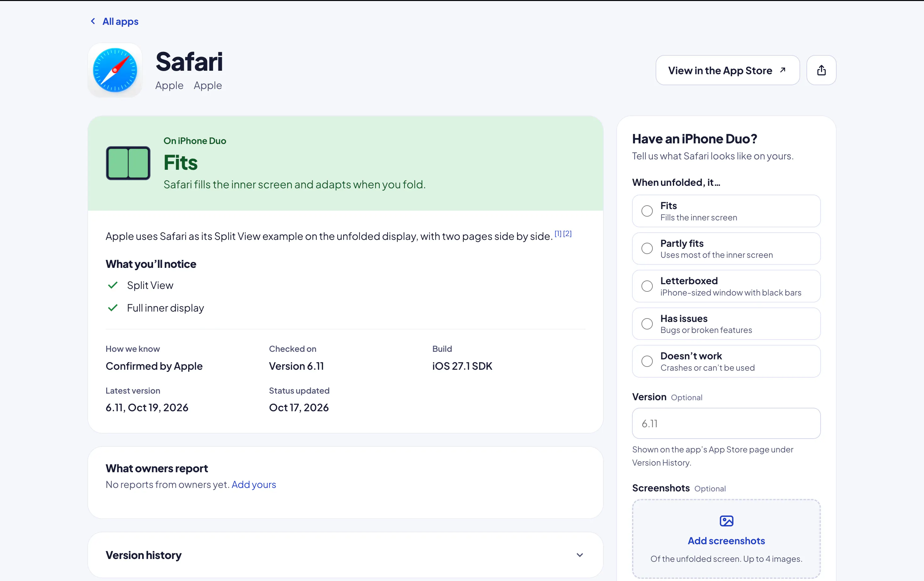Viewport: 924px width, 581px height.
Task: Click the arrow icon in View in the App Store
Action: 783,70
